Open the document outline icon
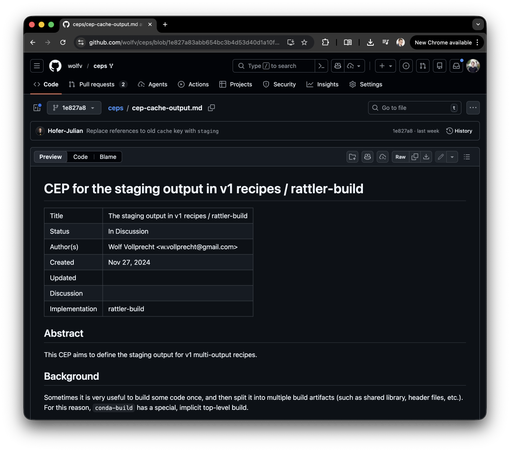Screen dimensions: 510x451 click(467, 157)
